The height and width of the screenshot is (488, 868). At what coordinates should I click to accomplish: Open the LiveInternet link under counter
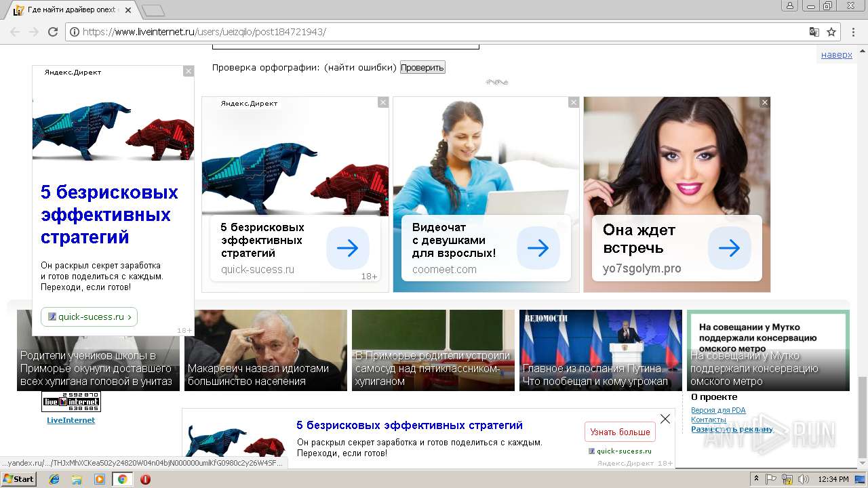tap(71, 420)
